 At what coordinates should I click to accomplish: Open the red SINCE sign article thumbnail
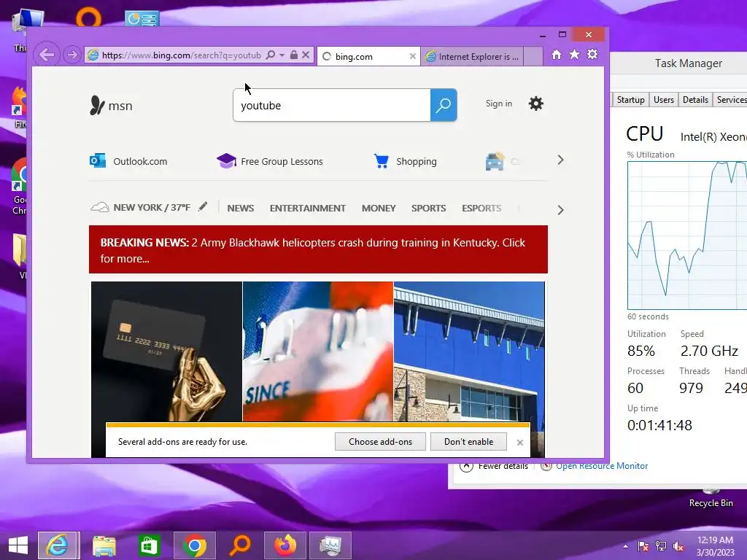[318, 351]
